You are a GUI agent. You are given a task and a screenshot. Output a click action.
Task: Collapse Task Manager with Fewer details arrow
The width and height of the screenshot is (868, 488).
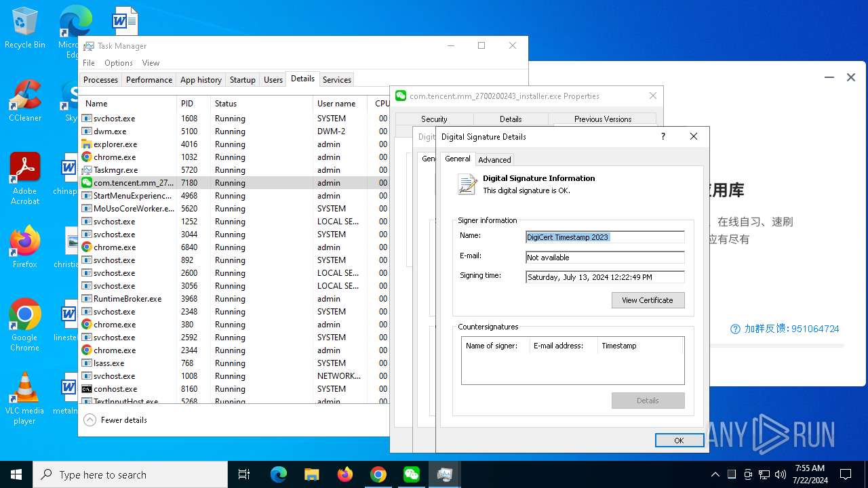click(x=90, y=420)
